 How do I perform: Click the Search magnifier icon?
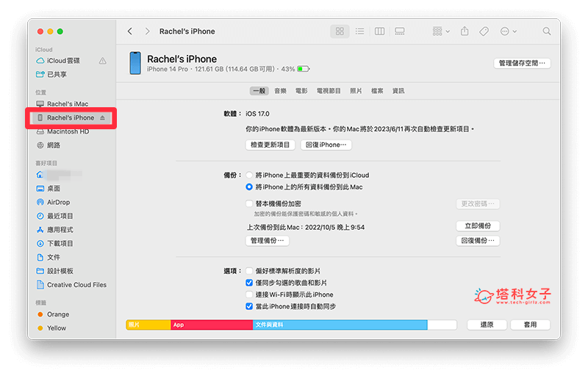(x=547, y=32)
